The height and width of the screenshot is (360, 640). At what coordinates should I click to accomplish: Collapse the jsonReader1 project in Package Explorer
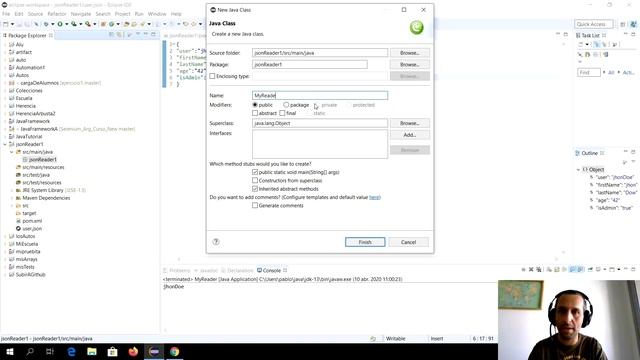tap(5, 144)
